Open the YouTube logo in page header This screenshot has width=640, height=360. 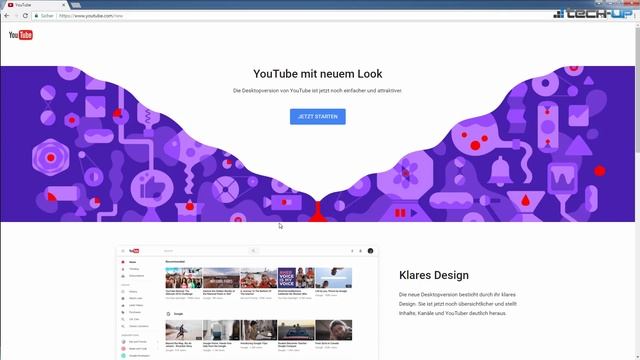(x=21, y=35)
